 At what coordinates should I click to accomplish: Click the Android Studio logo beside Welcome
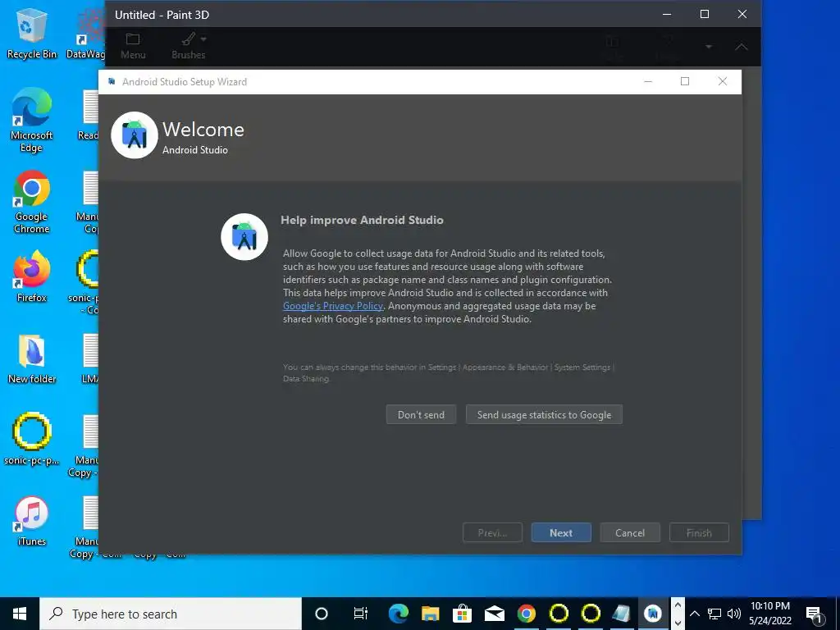pyautogui.click(x=135, y=135)
